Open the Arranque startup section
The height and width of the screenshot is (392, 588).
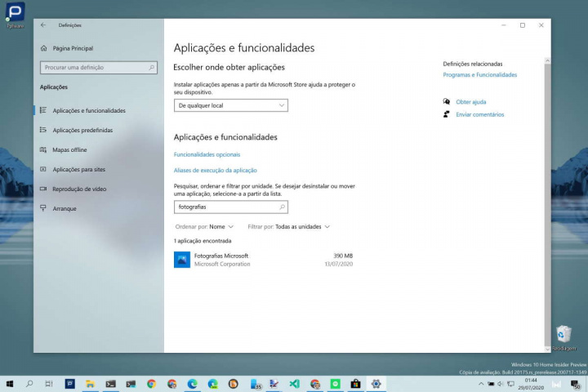64,208
